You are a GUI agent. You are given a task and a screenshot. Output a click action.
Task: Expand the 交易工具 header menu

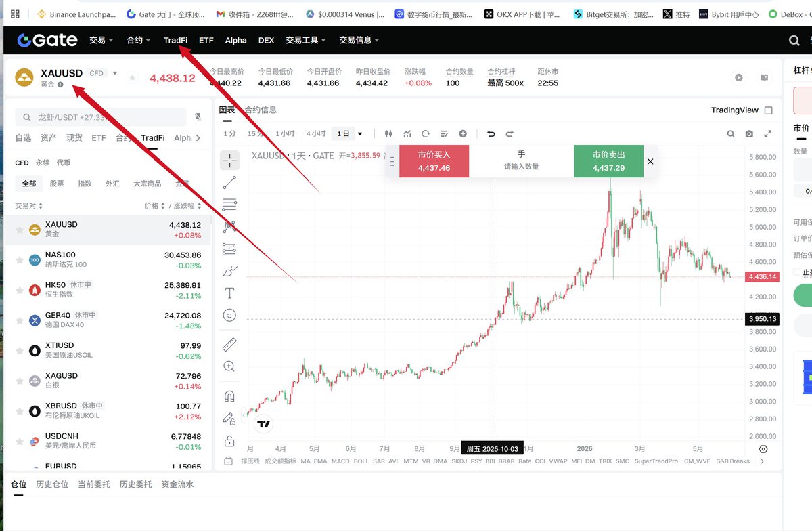[306, 40]
